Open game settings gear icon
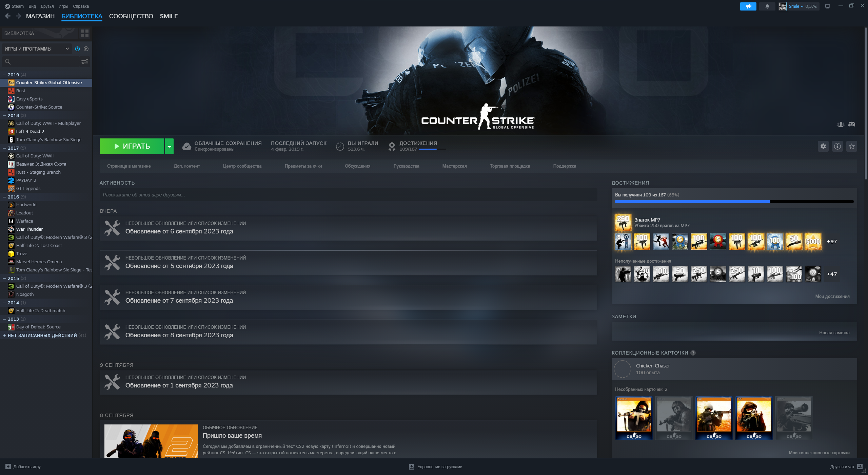The height and width of the screenshot is (475, 868). pyautogui.click(x=823, y=146)
